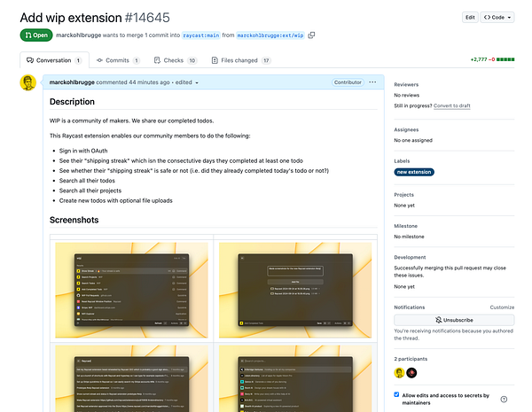Click the Description heading
Screen dimensions: 532x412
(x=72, y=102)
